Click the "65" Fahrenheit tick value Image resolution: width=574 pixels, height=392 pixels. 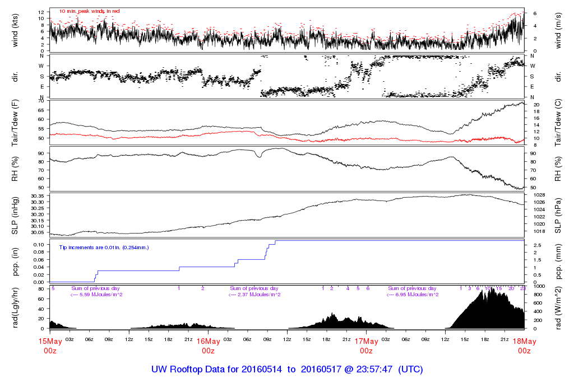click(41, 110)
